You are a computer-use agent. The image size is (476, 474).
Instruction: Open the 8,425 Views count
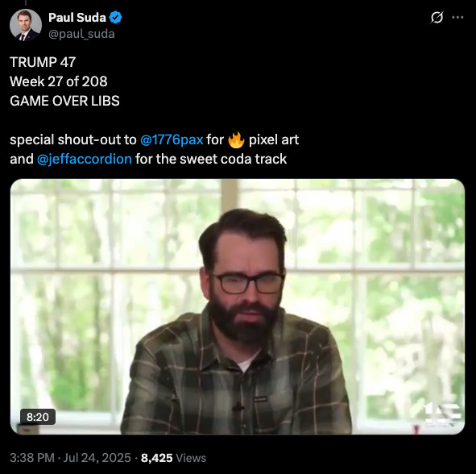(x=173, y=458)
